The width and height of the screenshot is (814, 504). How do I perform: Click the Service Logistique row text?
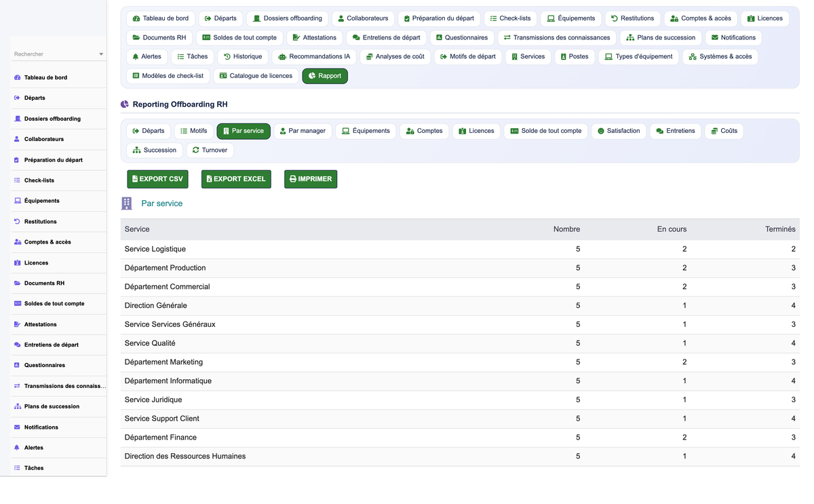(x=155, y=249)
